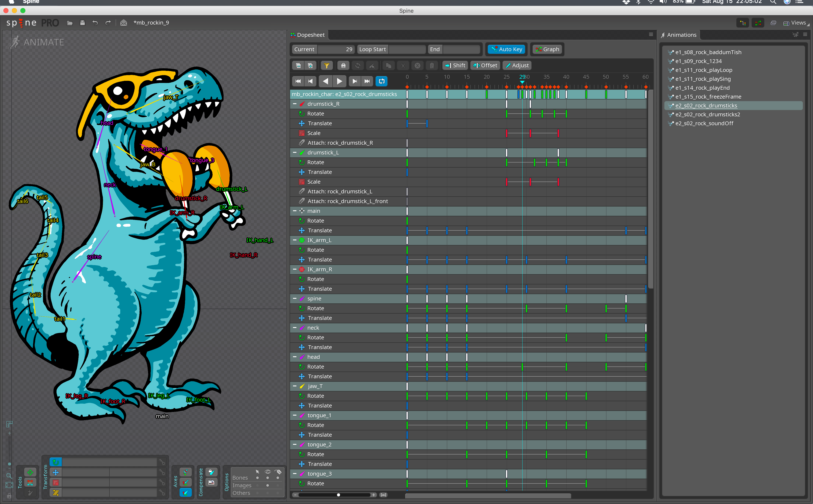Toggle the loop repeat playback button

382,81
